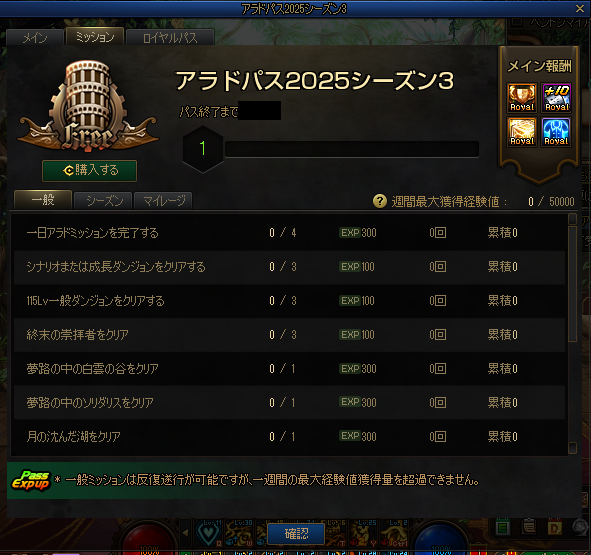Click the question mark help icon
This screenshot has width=591, height=555.
pyautogui.click(x=380, y=201)
